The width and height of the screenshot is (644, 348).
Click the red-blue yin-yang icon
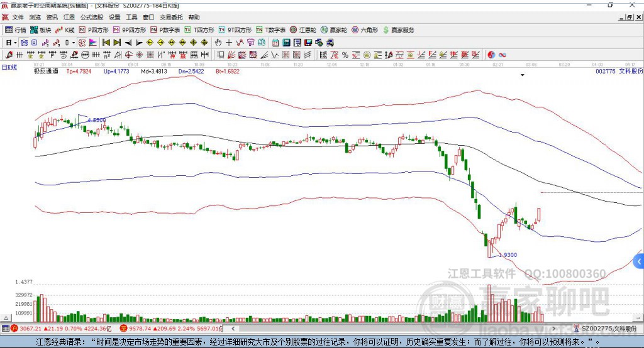[x=491, y=55]
